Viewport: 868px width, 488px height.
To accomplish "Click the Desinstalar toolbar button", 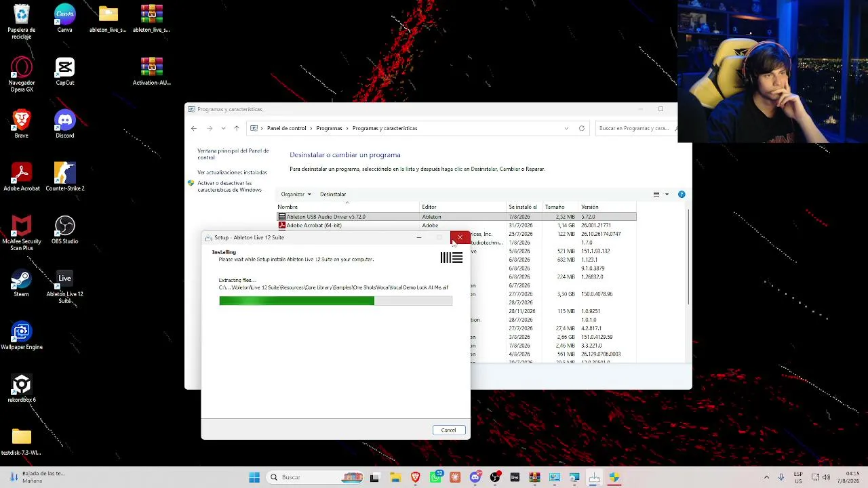I will click(333, 195).
